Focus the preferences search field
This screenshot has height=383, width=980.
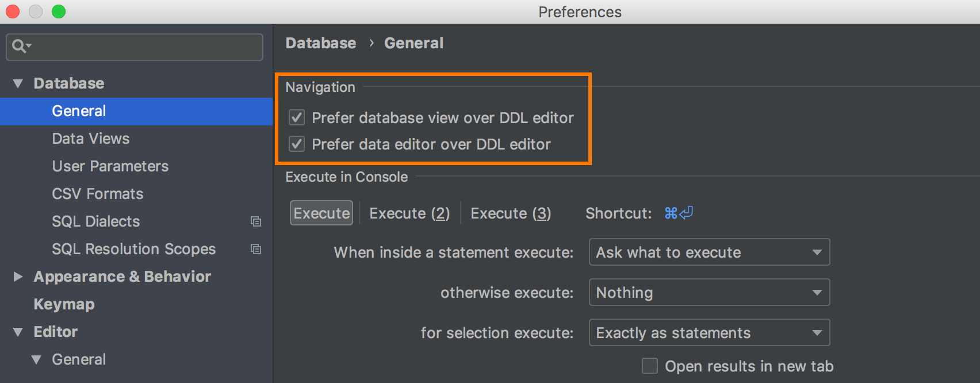(144, 47)
